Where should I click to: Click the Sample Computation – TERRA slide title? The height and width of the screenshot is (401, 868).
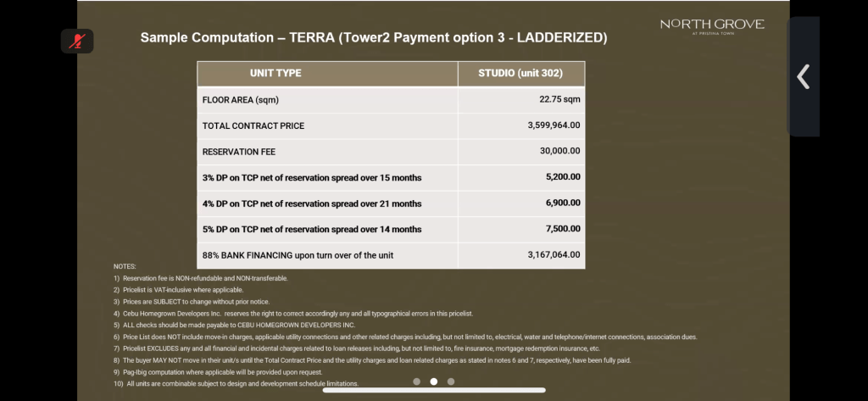[x=373, y=38]
